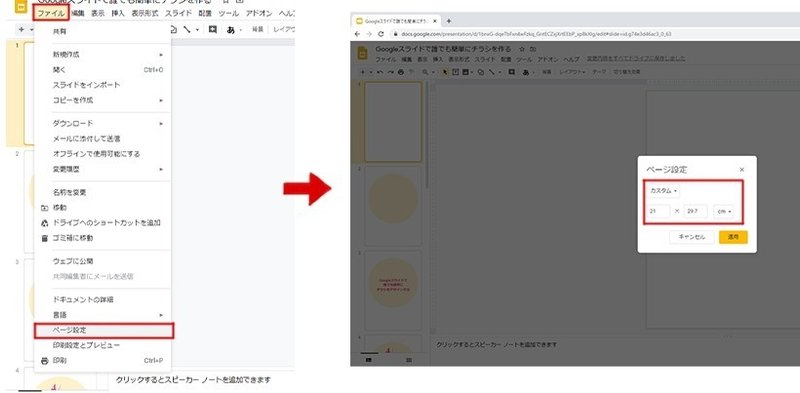This screenshot has width=800, height=393.
Task: Select the boxed ページ設定 menu entry
Action: pos(104,330)
